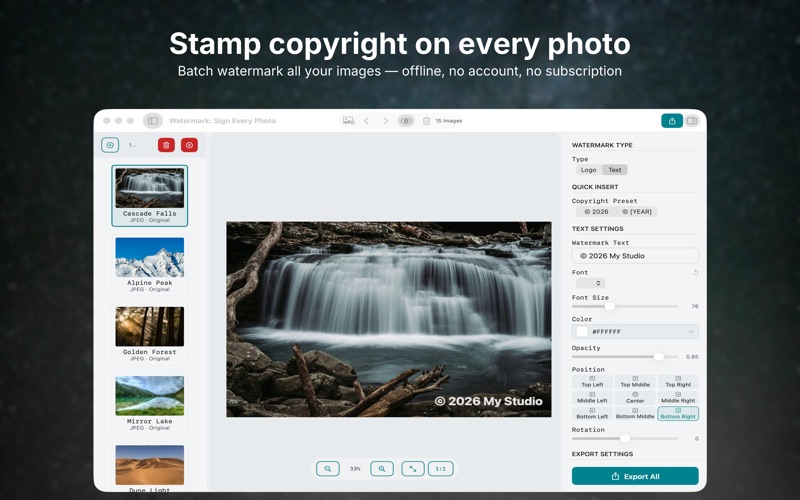Set position to Bottom Middle
The height and width of the screenshot is (500, 800).
point(635,413)
